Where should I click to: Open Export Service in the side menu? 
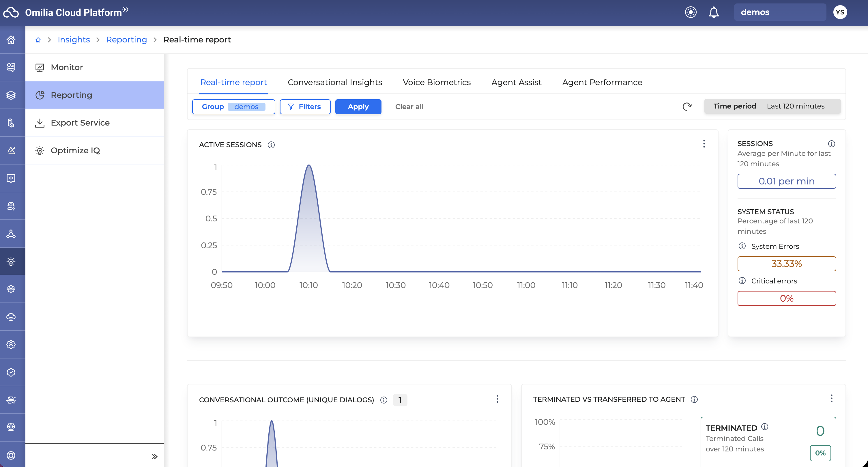coord(95,123)
